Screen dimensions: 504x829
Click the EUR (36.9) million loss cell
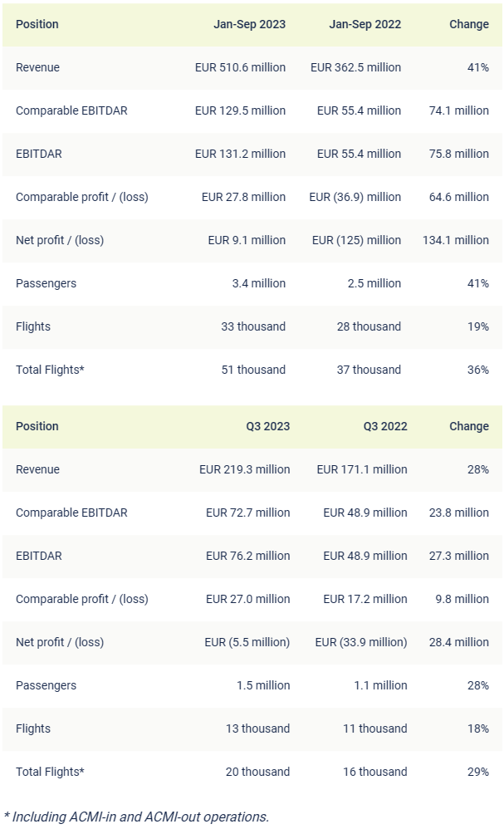coord(355,197)
